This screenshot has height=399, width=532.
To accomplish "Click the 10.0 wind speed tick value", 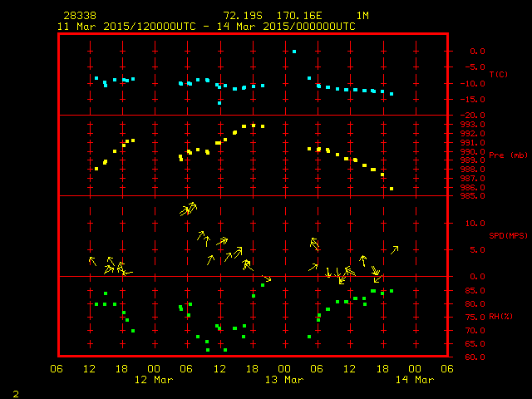I will (475, 224).
